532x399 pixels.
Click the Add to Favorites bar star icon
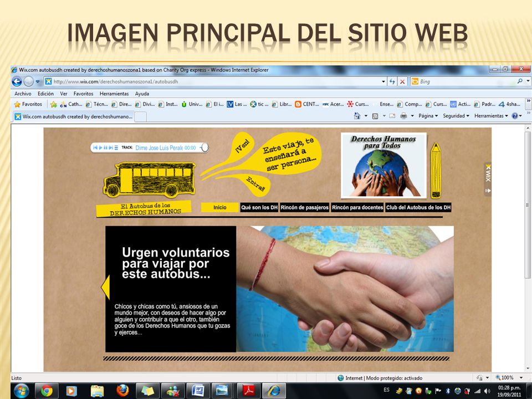[x=54, y=104]
